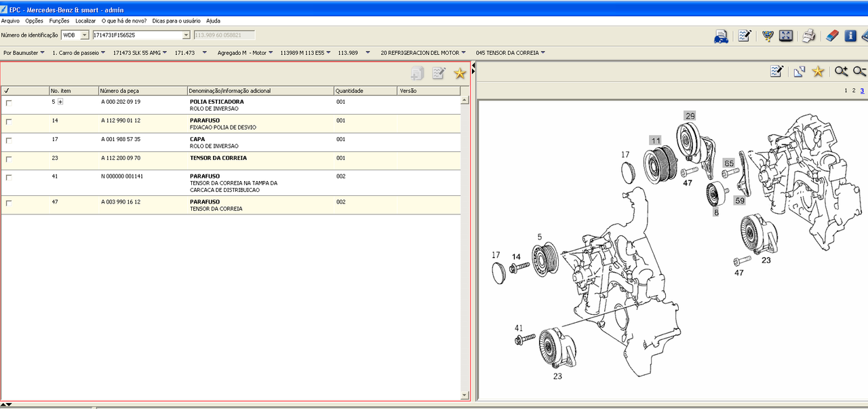Select part number A 112 990 01 12
868x409 pixels.
[x=121, y=120]
